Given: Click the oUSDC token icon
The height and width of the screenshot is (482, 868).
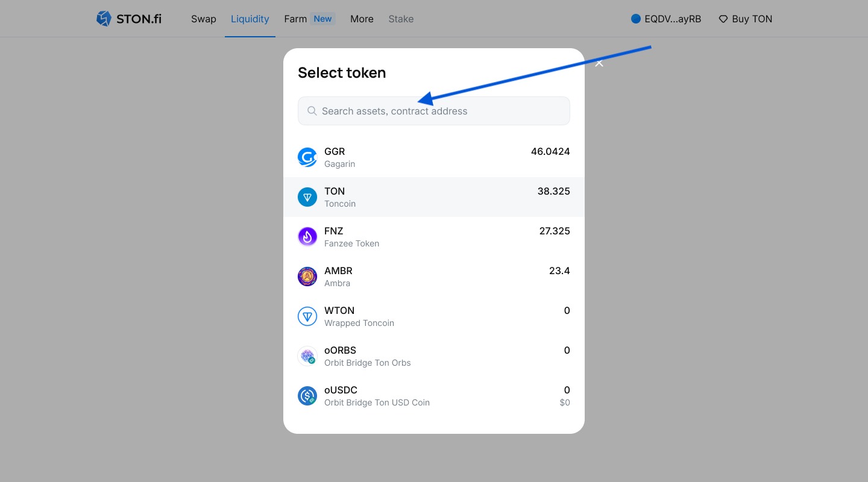Looking at the screenshot, I should (x=307, y=396).
